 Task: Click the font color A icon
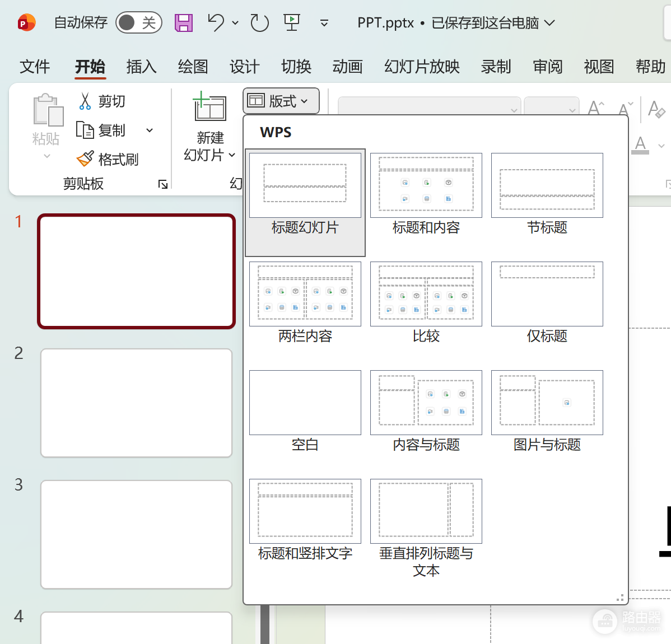[x=640, y=145]
